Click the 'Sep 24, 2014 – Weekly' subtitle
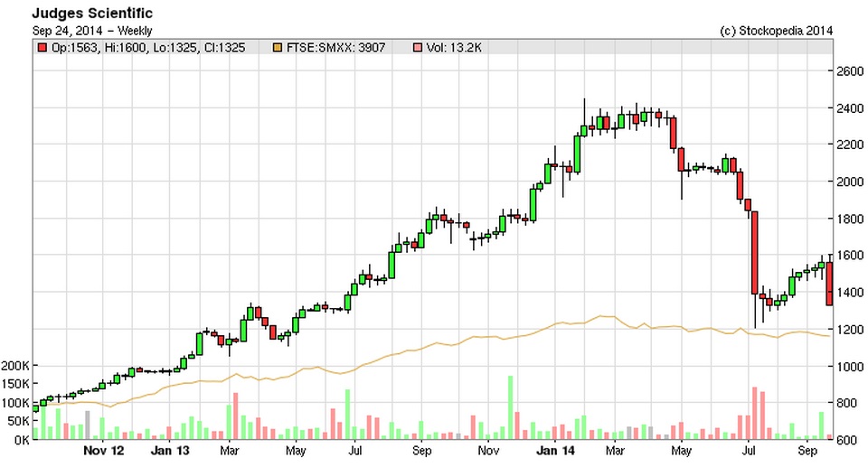The image size is (868, 467). [x=92, y=31]
